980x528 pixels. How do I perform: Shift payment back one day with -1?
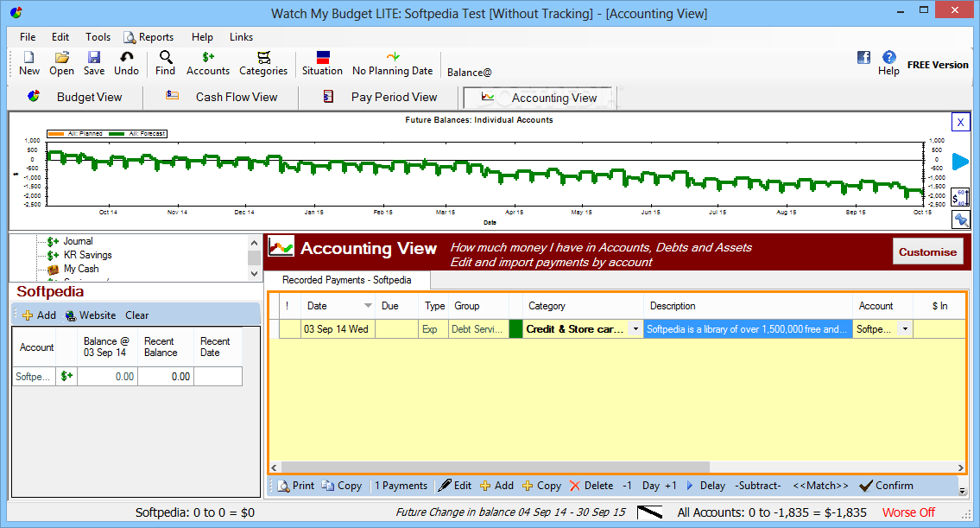point(627,486)
